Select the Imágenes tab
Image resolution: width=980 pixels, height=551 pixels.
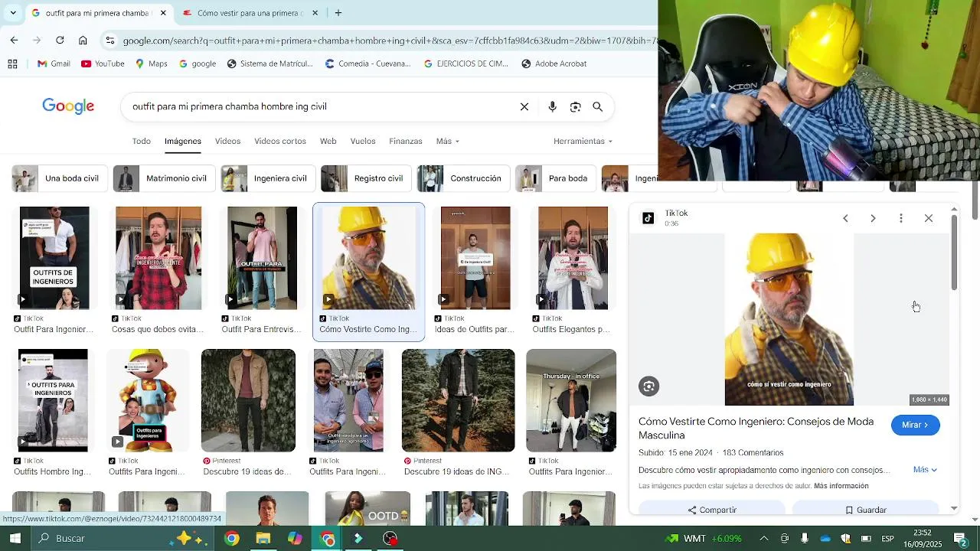(183, 141)
